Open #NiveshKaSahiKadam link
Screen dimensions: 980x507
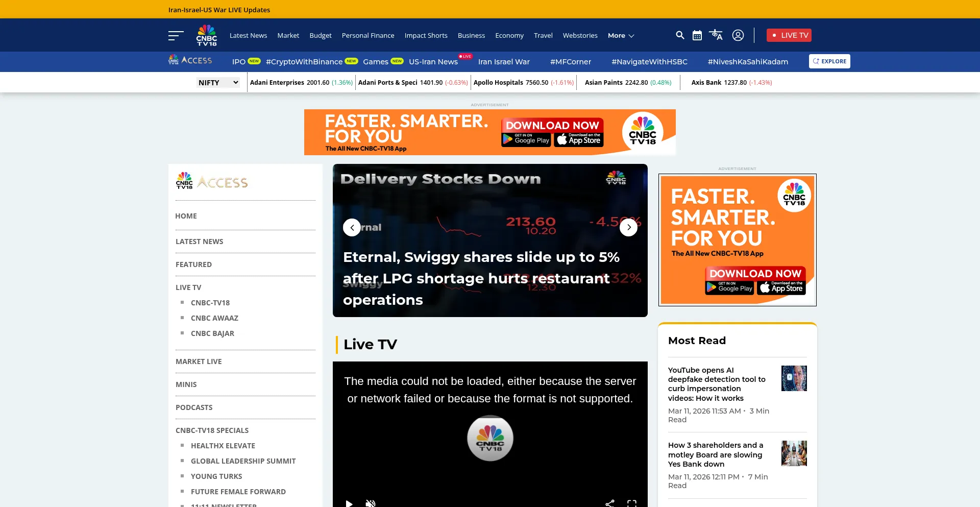click(748, 61)
